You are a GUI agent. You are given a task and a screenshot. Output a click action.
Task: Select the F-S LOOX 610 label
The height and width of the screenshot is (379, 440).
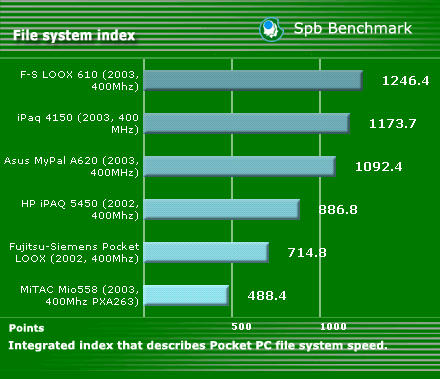[79, 80]
